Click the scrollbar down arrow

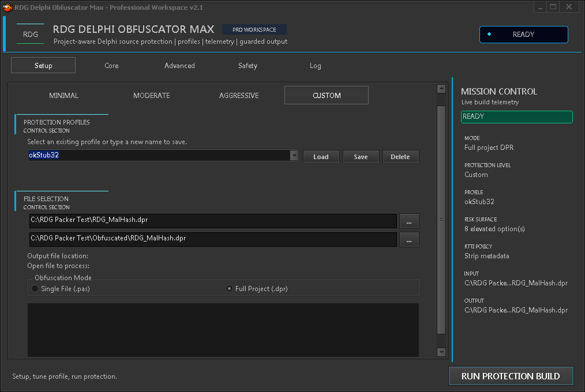coord(441,352)
